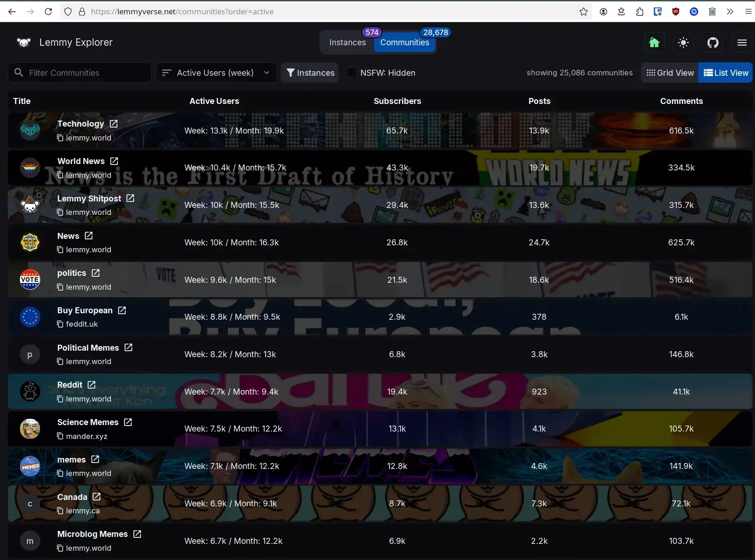Open the Active Users (week) sort dropdown
The height and width of the screenshot is (560, 755).
(x=216, y=73)
